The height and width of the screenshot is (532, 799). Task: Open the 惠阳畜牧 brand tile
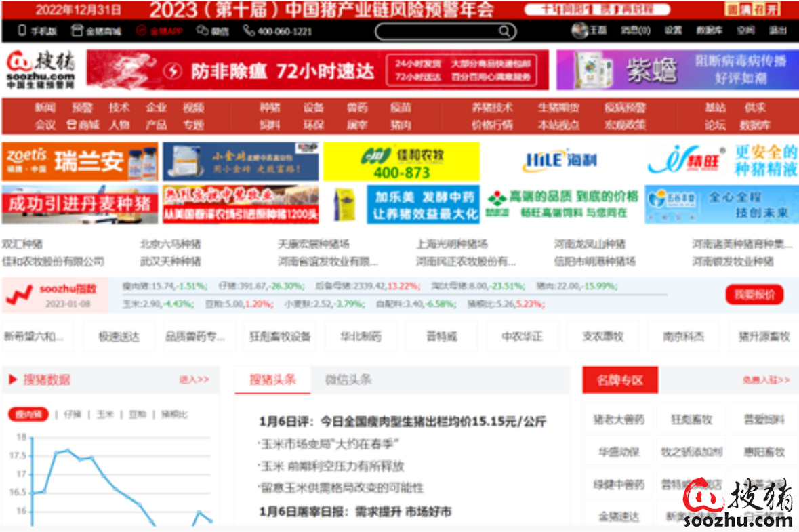coord(764,452)
